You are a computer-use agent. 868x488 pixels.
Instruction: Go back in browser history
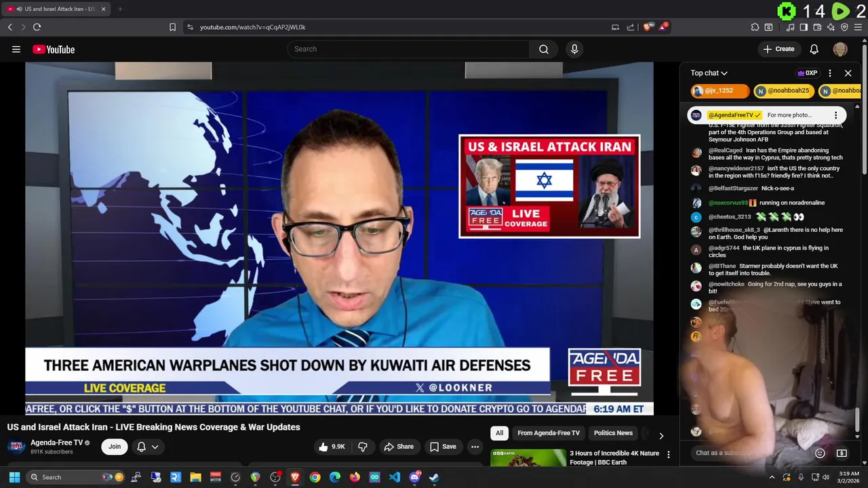(x=9, y=27)
